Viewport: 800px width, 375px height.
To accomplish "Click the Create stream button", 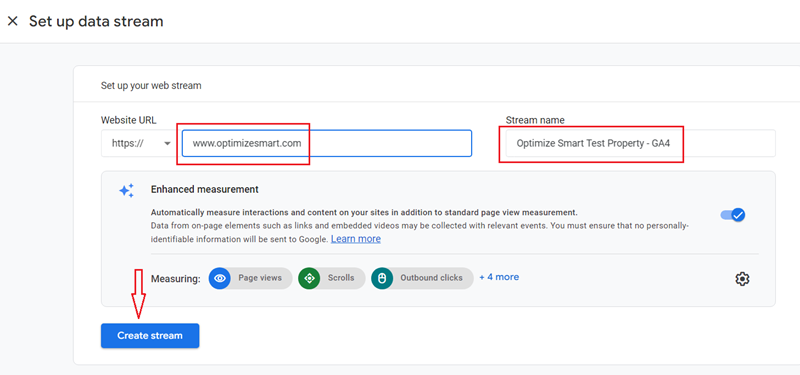I will click(150, 336).
